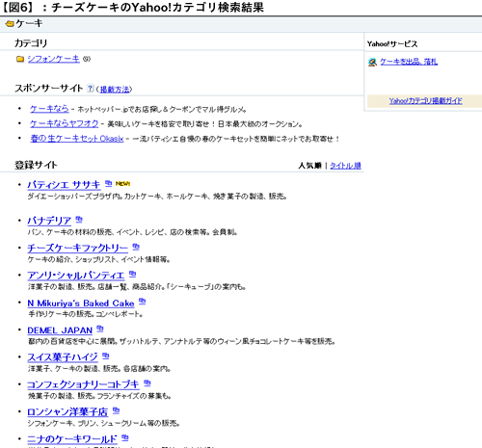Sort registered sites by タイトル順
Viewport: 482px width, 448px height.
coord(345,166)
